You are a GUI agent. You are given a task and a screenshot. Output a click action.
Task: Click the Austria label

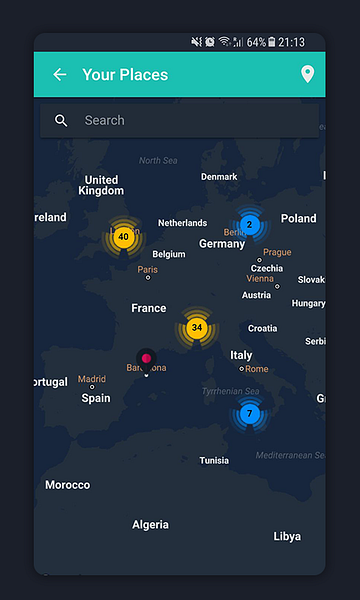[256, 295]
